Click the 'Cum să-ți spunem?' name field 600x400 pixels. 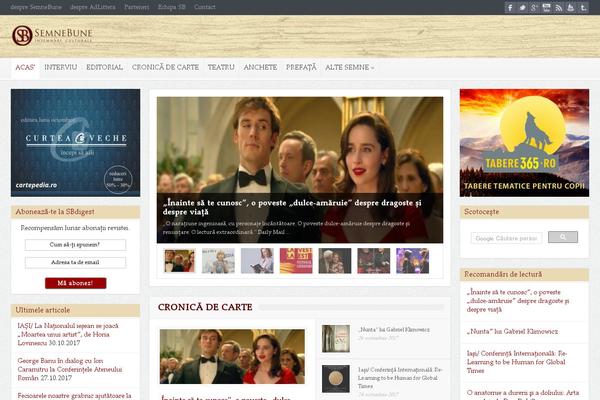coord(75,245)
